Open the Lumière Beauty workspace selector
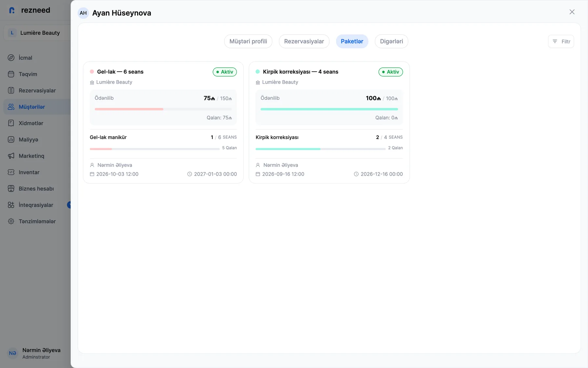 [x=37, y=33]
